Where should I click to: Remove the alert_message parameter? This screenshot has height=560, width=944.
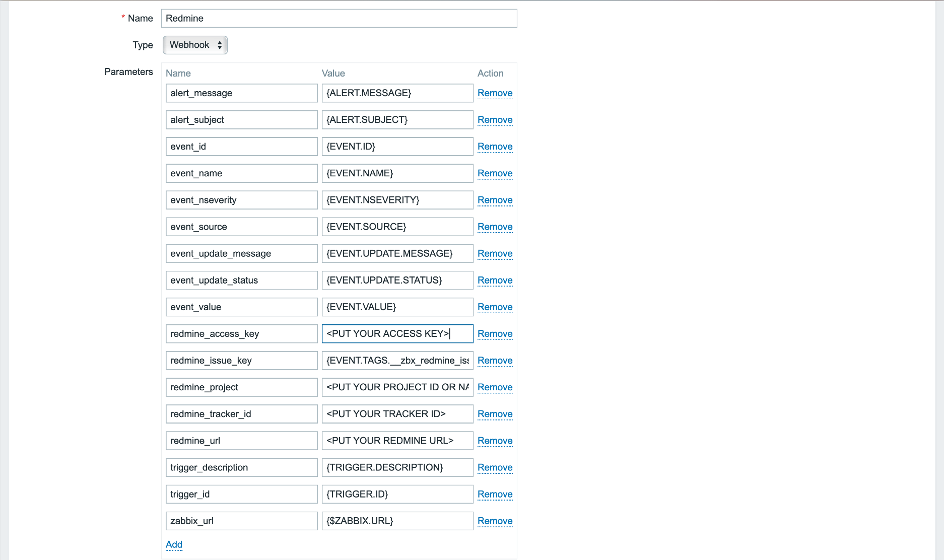[x=495, y=93]
